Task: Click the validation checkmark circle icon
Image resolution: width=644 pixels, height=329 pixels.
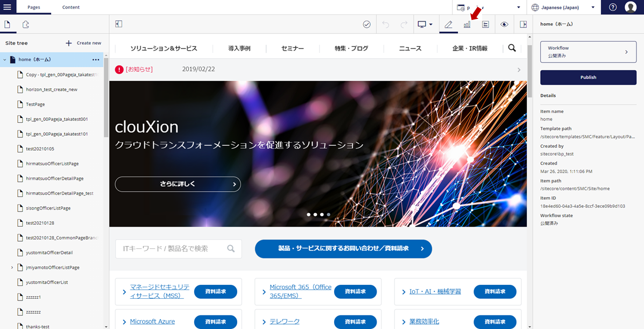Action: (367, 25)
